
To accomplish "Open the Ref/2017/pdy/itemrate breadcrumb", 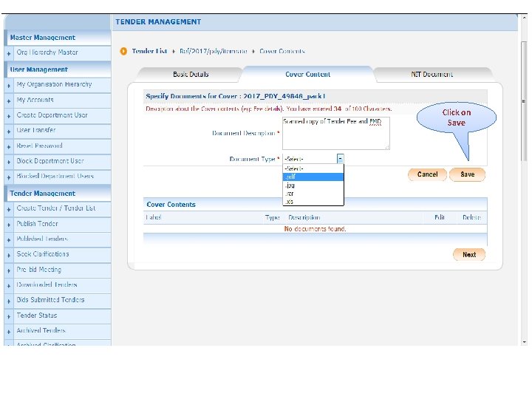I will point(213,51).
